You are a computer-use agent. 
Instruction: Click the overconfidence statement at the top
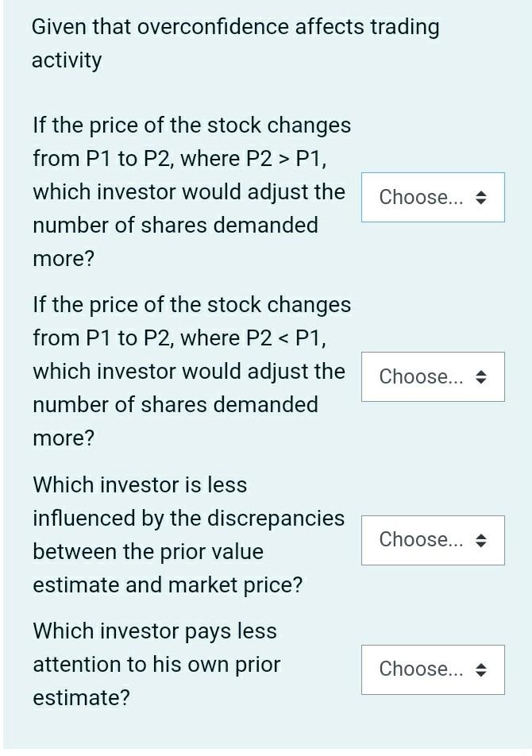pyautogui.click(x=235, y=42)
